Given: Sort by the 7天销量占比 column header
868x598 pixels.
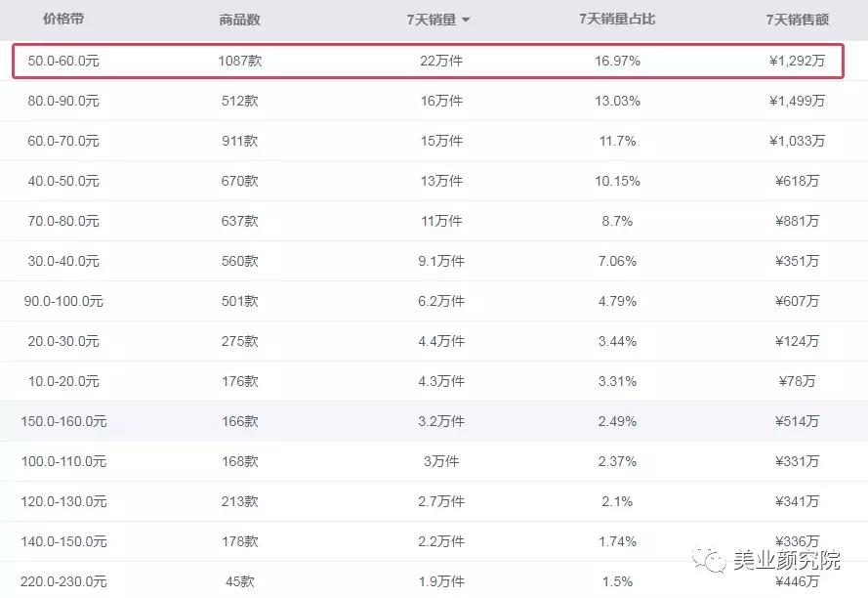Looking at the screenshot, I should point(616,20).
